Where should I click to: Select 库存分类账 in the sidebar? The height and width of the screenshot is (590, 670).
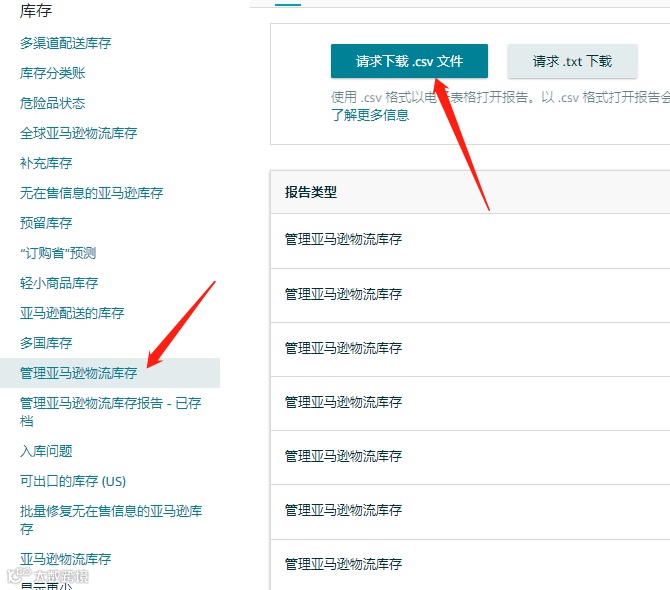tap(53, 73)
